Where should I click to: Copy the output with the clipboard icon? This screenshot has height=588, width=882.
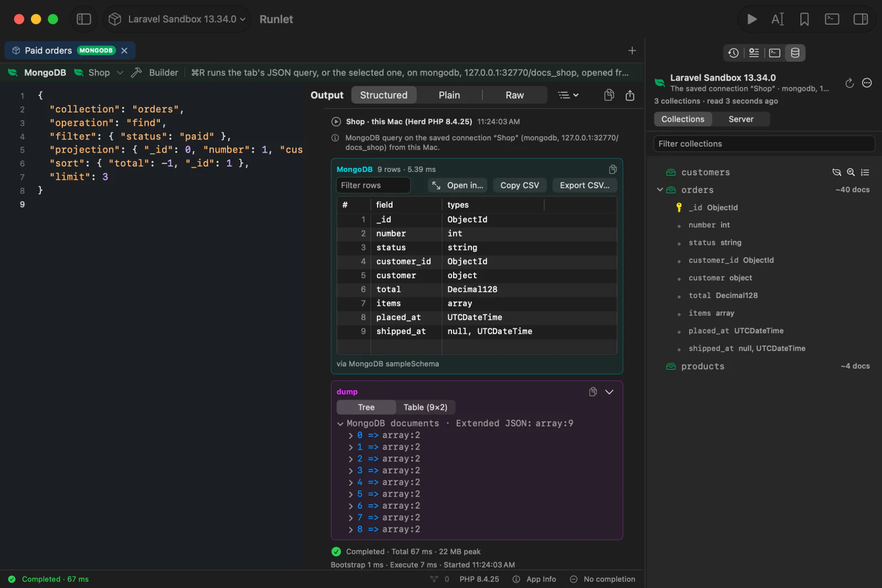(609, 95)
